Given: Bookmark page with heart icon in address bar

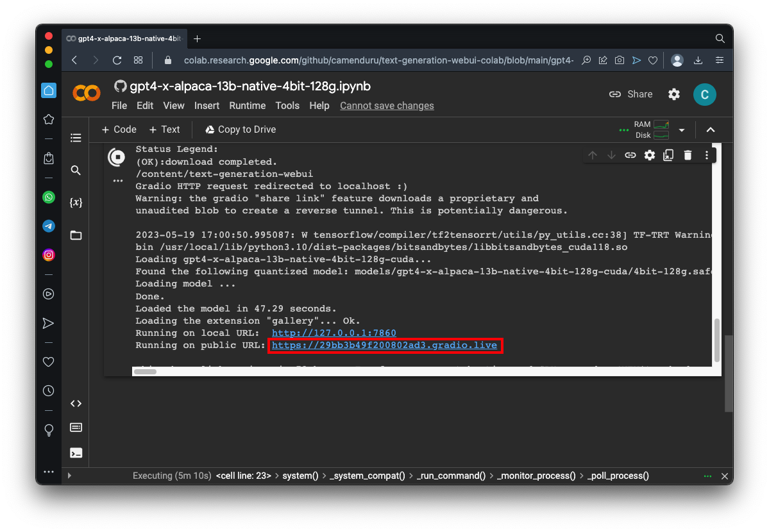Looking at the screenshot, I should tap(653, 60).
